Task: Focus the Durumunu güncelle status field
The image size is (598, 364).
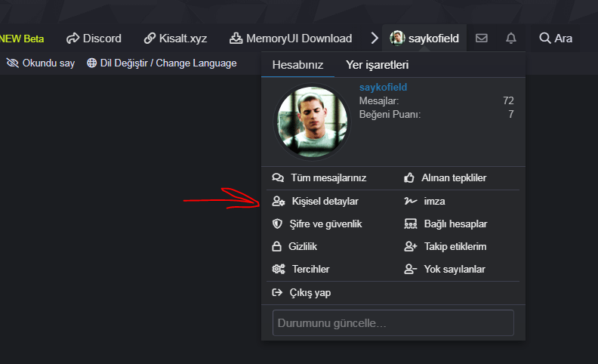Action: (x=393, y=322)
